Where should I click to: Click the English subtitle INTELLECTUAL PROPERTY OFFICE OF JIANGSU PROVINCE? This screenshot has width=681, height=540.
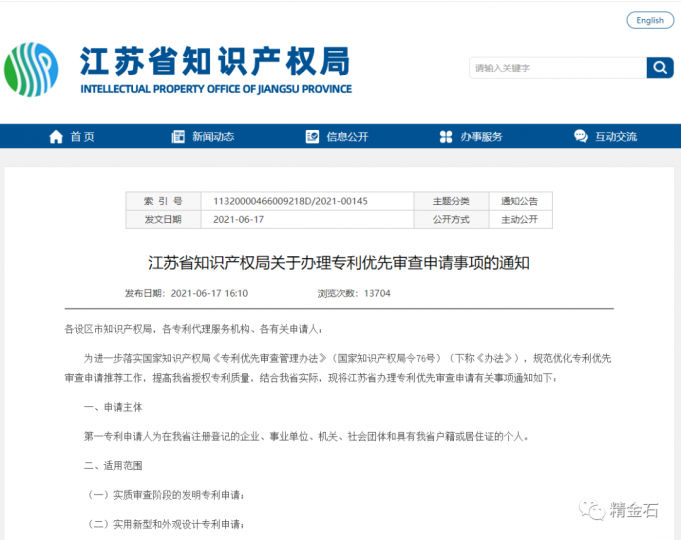216,89
